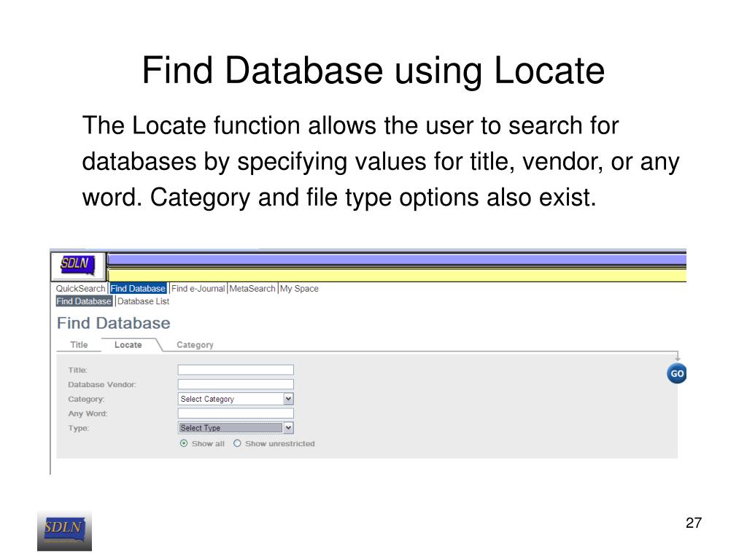
Task: Go to MetaSearch in navigation bar
Action: click(x=252, y=289)
